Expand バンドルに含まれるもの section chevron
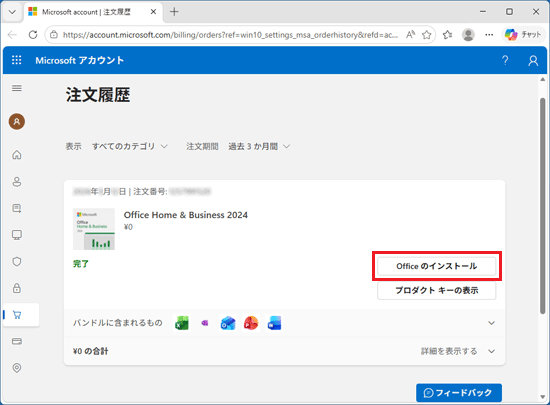The height and width of the screenshot is (405, 550). pos(491,323)
